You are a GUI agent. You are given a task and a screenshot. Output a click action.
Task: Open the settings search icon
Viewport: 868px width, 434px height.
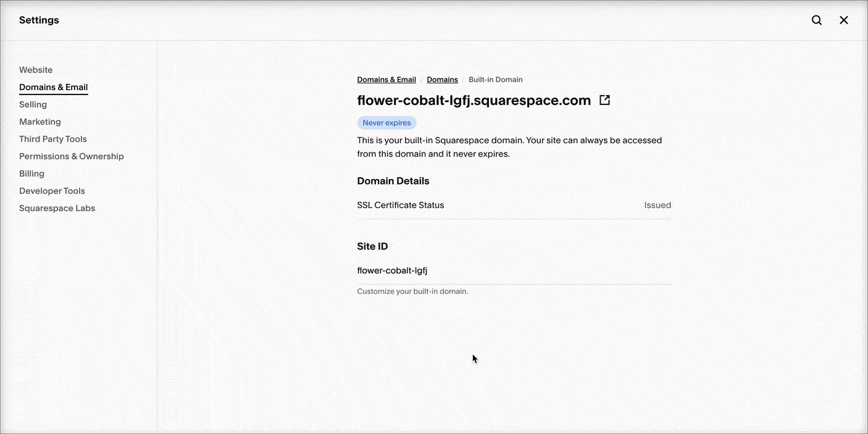(817, 20)
